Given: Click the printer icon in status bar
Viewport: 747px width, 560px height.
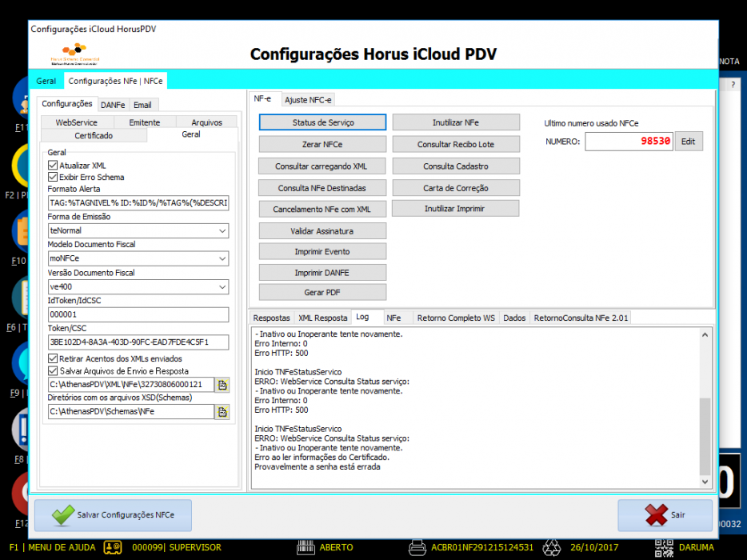Looking at the screenshot, I should click(417, 547).
